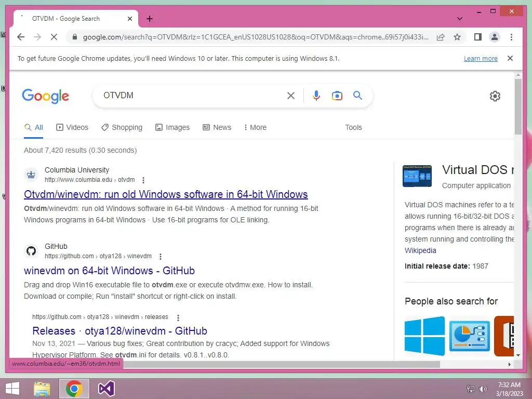The height and width of the screenshot is (399, 532).
Task: Open winevdm on 64-bit Windows GitHub link
Action: point(109,271)
